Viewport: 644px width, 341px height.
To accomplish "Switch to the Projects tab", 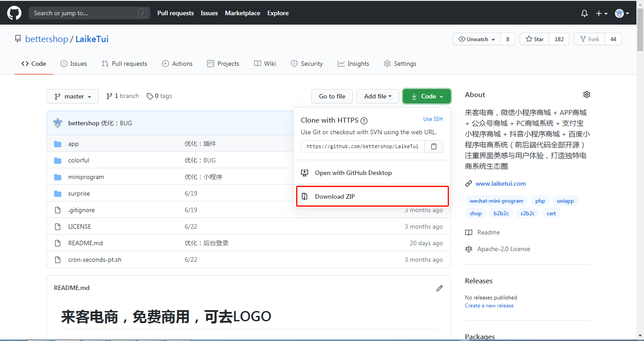I will pos(223,64).
